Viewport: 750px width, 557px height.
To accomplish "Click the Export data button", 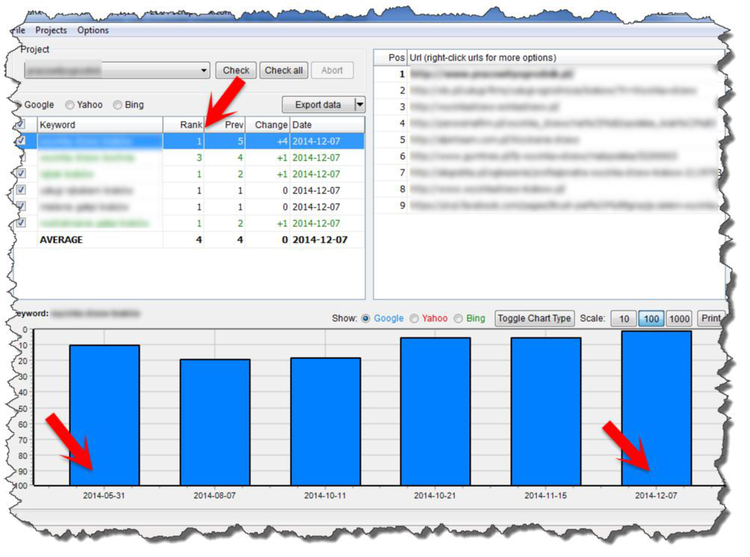I will pos(318,104).
